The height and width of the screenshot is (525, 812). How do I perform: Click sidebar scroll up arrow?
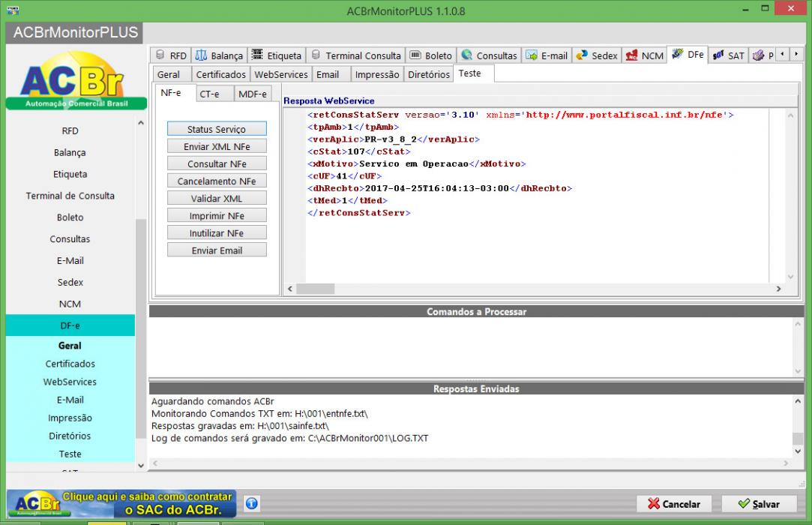coord(141,123)
